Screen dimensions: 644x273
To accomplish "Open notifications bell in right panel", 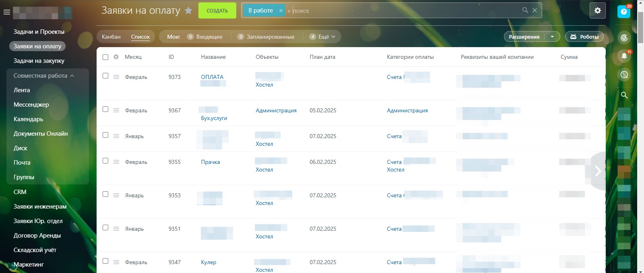I will click(624, 56).
